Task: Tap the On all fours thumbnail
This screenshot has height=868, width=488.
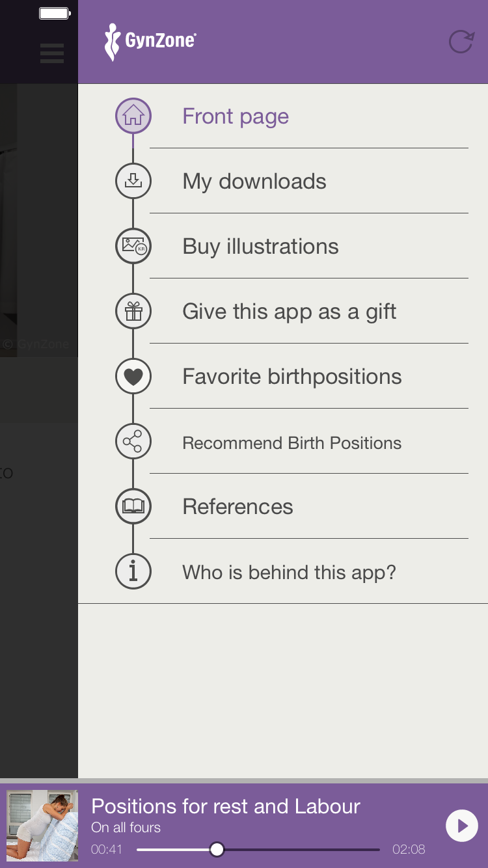Action: pos(42,826)
